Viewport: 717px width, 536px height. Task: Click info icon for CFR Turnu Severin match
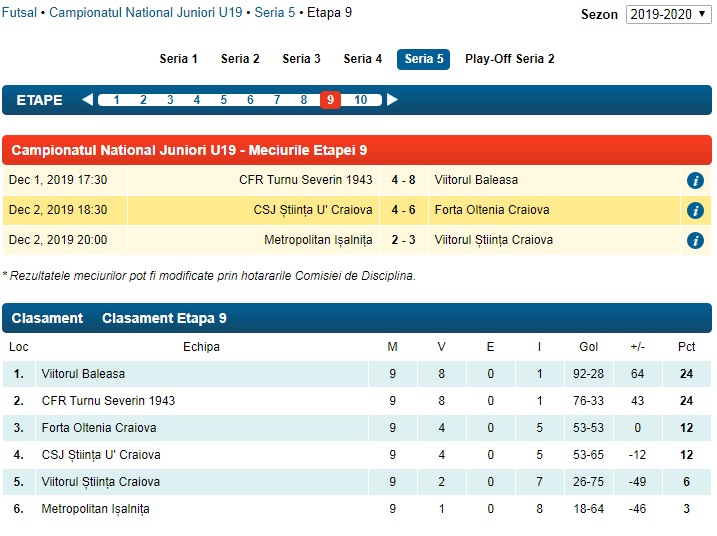click(x=695, y=181)
